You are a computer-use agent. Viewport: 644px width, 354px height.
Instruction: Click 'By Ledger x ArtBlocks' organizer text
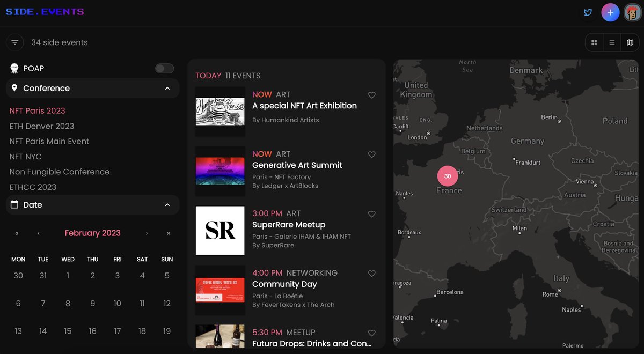tap(285, 186)
